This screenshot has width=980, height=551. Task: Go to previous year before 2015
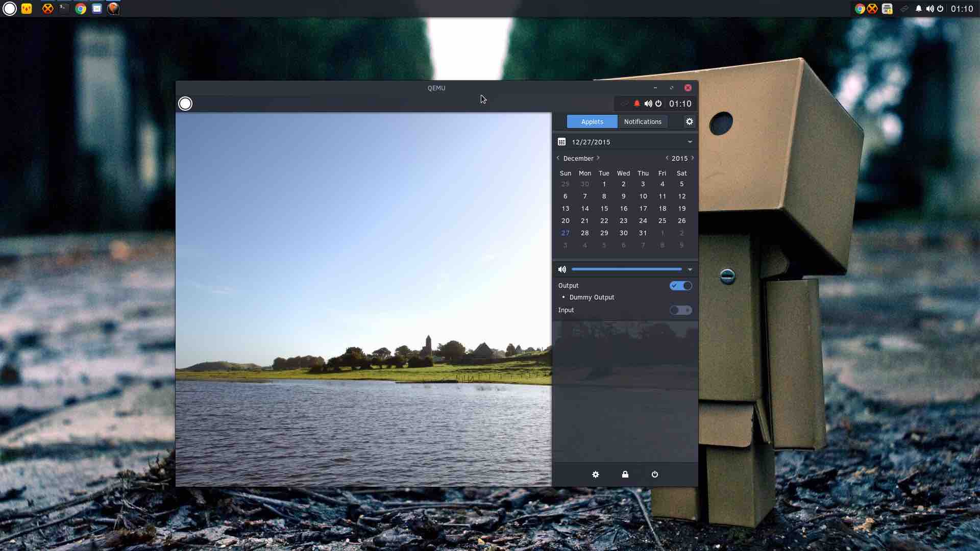[x=667, y=158]
